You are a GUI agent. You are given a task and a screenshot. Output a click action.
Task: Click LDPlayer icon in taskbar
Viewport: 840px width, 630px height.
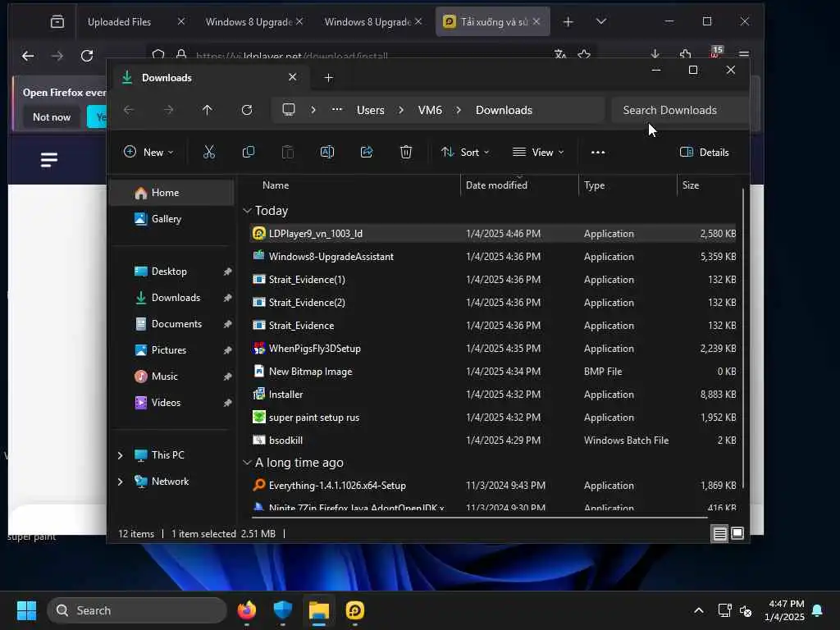click(x=355, y=610)
